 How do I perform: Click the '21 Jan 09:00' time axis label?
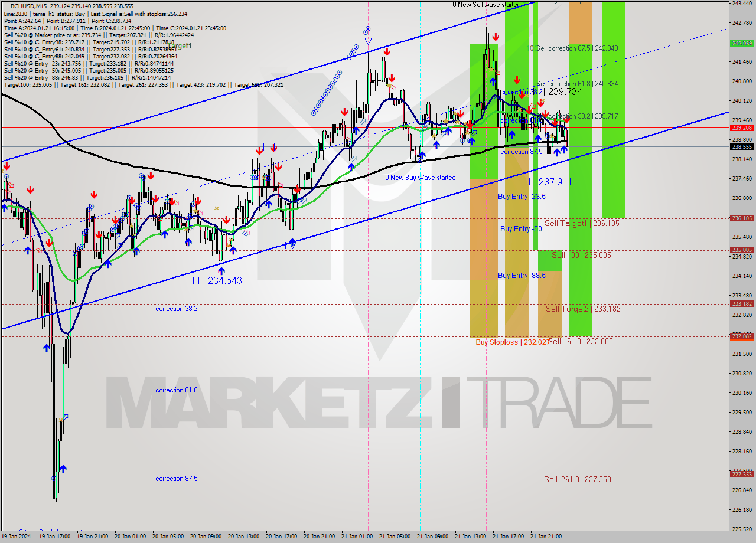point(432,537)
